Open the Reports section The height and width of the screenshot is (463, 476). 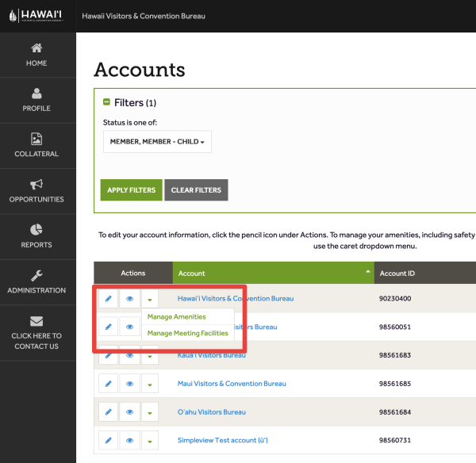point(36,237)
